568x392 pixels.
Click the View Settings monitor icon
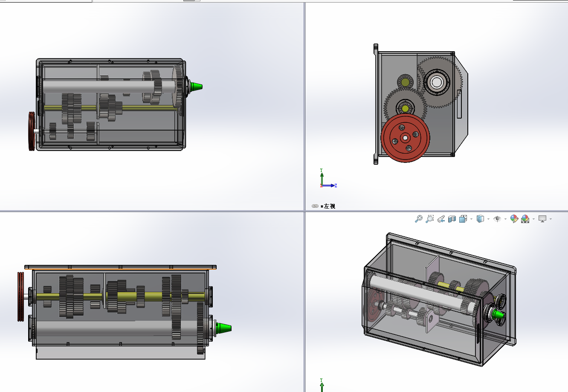point(542,219)
